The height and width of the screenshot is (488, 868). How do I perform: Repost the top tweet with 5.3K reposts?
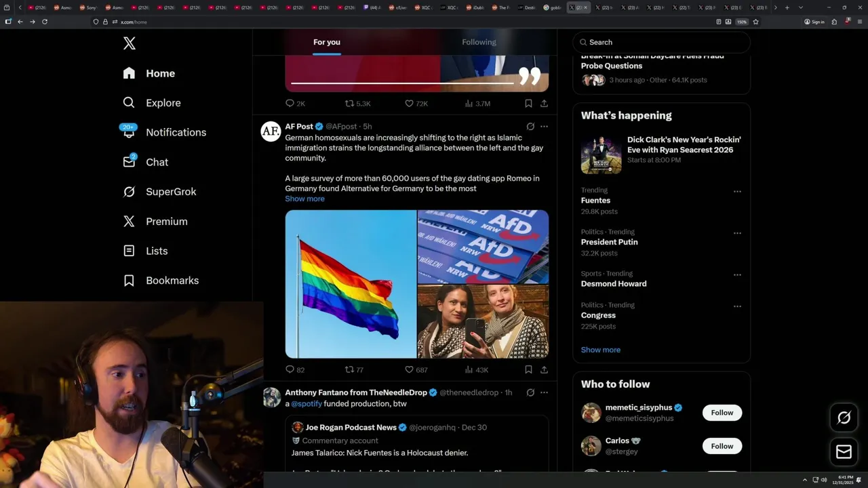click(x=357, y=104)
